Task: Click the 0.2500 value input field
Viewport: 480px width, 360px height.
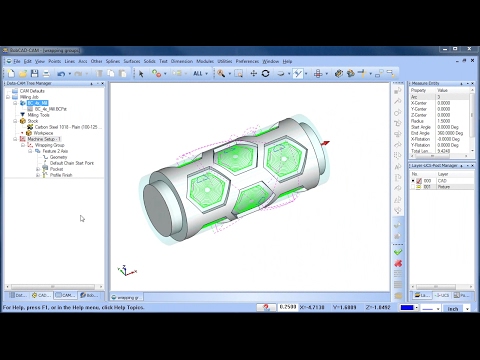Action: (288, 307)
